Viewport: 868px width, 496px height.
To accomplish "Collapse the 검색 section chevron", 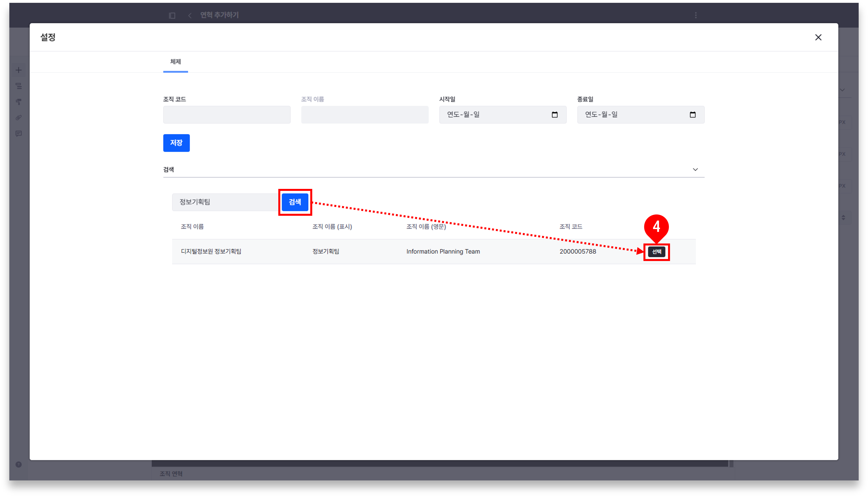I will coord(695,170).
